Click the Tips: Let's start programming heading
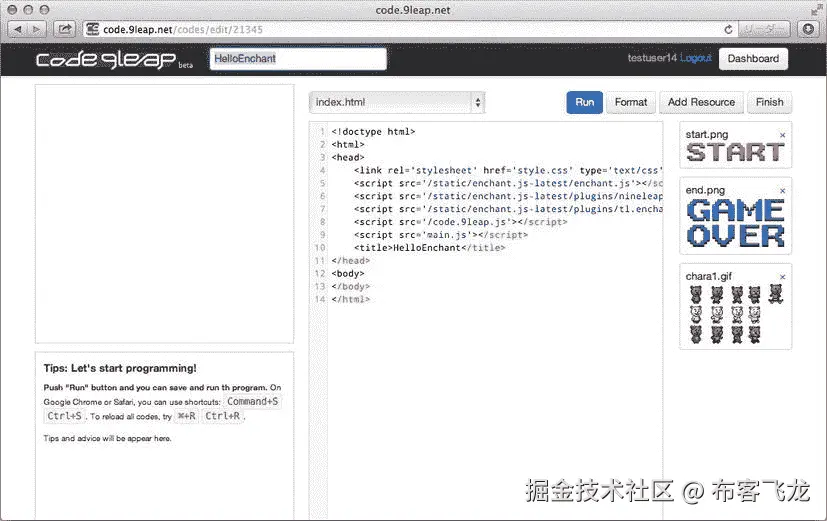This screenshot has width=827, height=521. coord(120,368)
